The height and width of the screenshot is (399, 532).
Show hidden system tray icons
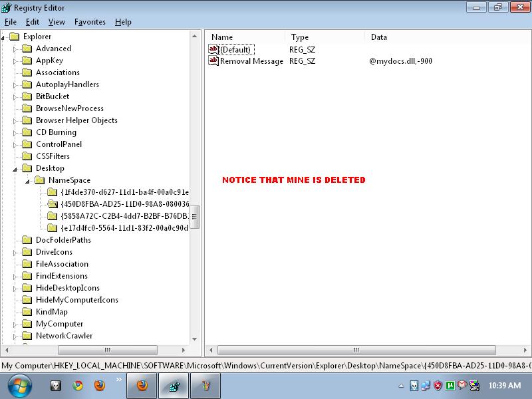[401, 386]
